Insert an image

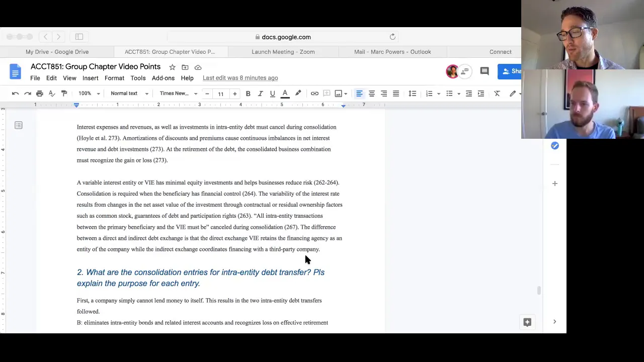(338, 94)
